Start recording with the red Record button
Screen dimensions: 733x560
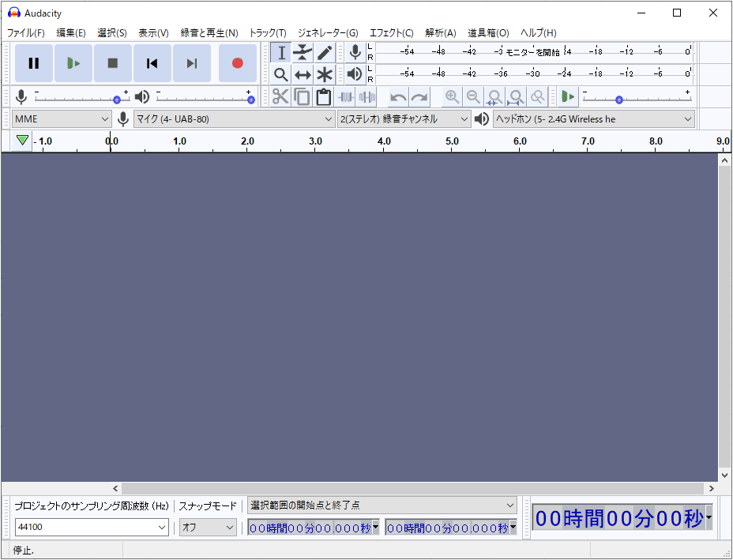[238, 63]
